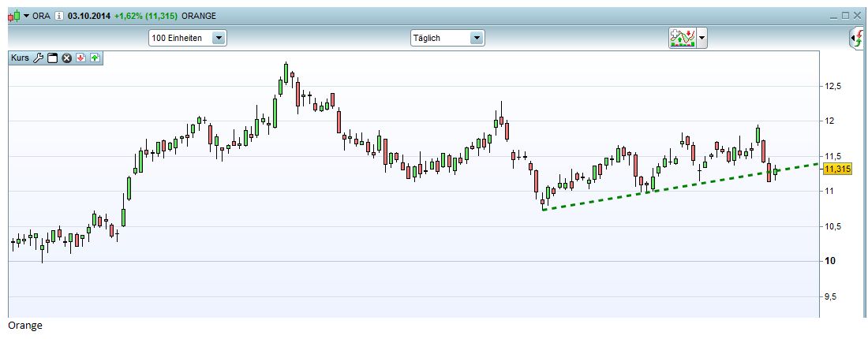Open the indicator button's dropdown arrow

(702, 38)
